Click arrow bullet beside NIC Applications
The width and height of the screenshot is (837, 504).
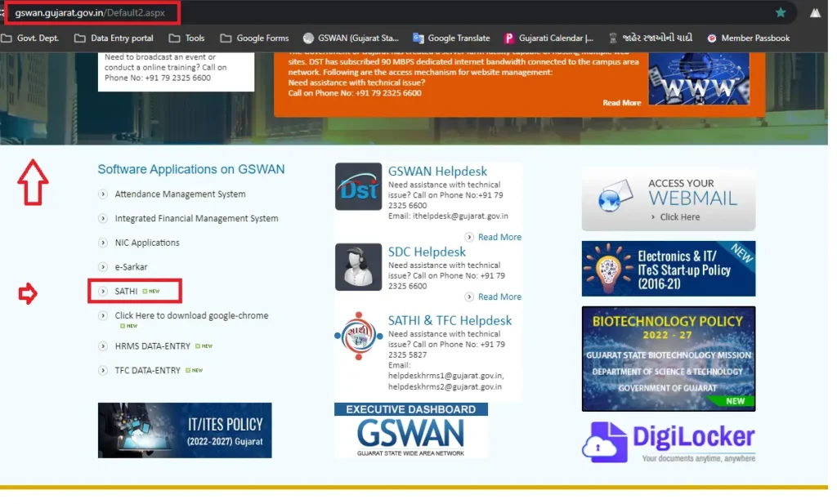coord(103,243)
